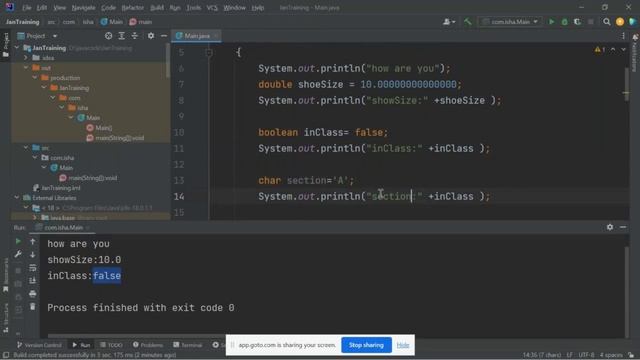Clear console output with the trash icon
This screenshot has height=360, width=640.
[x=33, y=307]
